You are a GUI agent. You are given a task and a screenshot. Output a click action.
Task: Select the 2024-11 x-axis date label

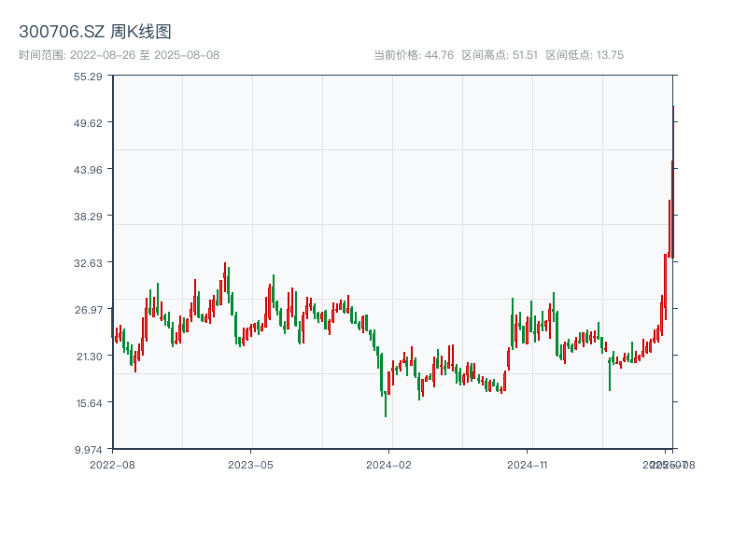point(528,464)
